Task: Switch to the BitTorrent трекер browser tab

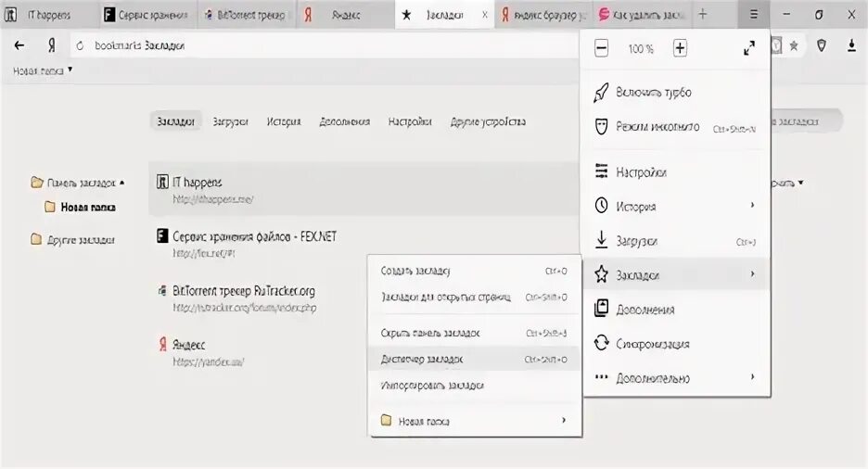Action: [246, 15]
